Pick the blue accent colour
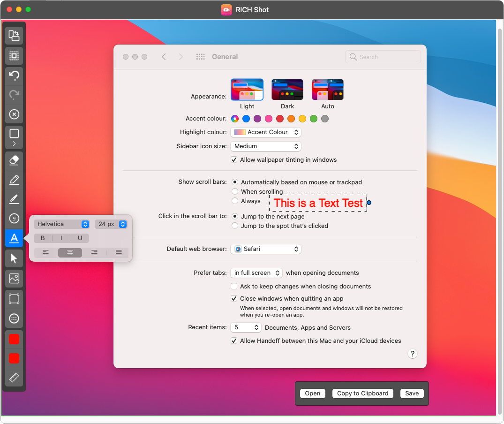Image resolution: width=504 pixels, height=424 pixels. pyautogui.click(x=246, y=119)
